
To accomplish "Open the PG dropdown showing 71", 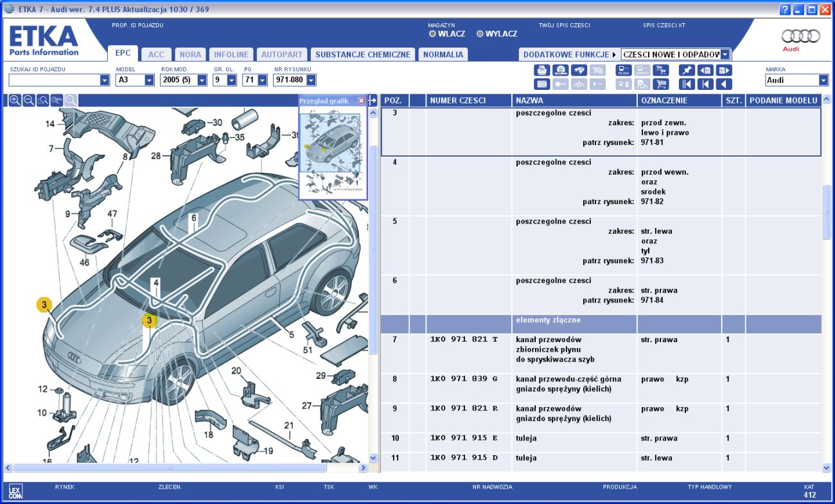I will point(262,80).
